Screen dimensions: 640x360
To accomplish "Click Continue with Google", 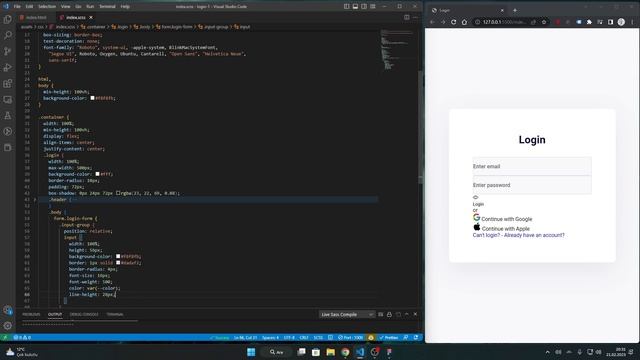I will (502, 218).
